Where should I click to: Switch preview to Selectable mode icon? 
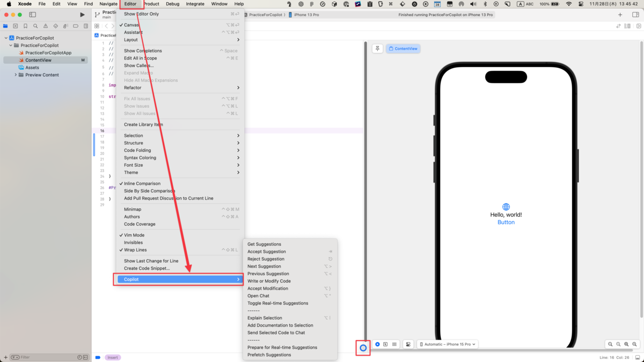click(x=385, y=344)
